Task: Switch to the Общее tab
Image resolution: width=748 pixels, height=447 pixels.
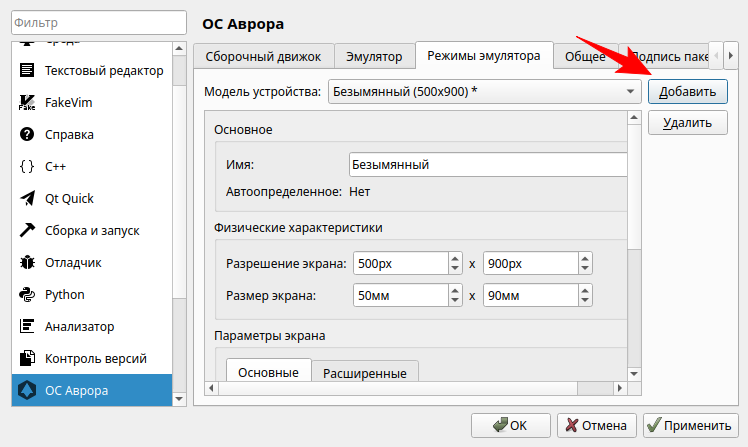Action: (x=585, y=56)
